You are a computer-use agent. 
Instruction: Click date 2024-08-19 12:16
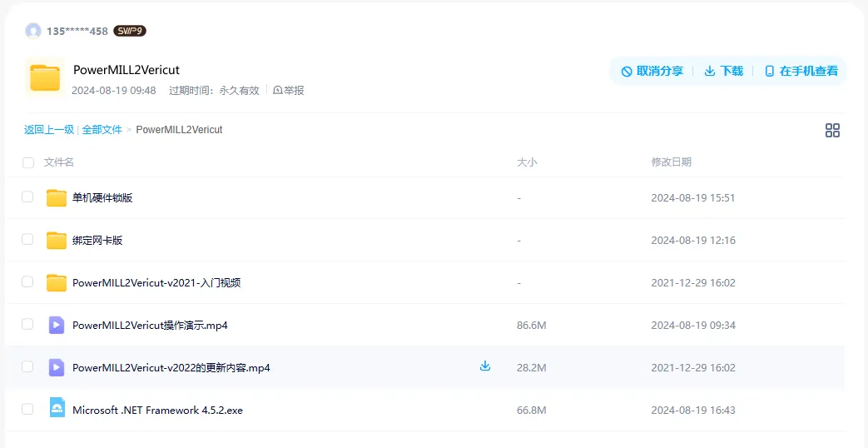[x=693, y=241]
